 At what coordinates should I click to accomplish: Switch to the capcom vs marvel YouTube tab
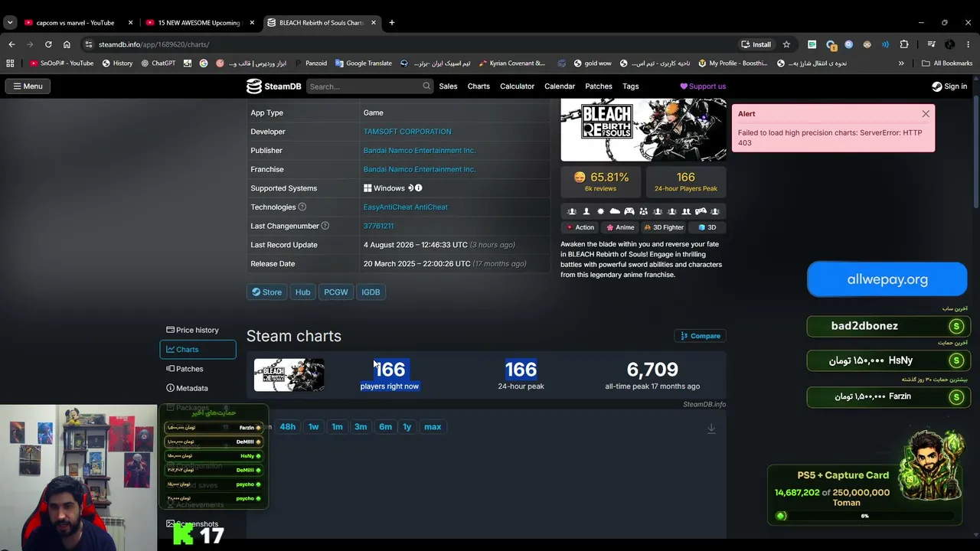click(x=76, y=23)
